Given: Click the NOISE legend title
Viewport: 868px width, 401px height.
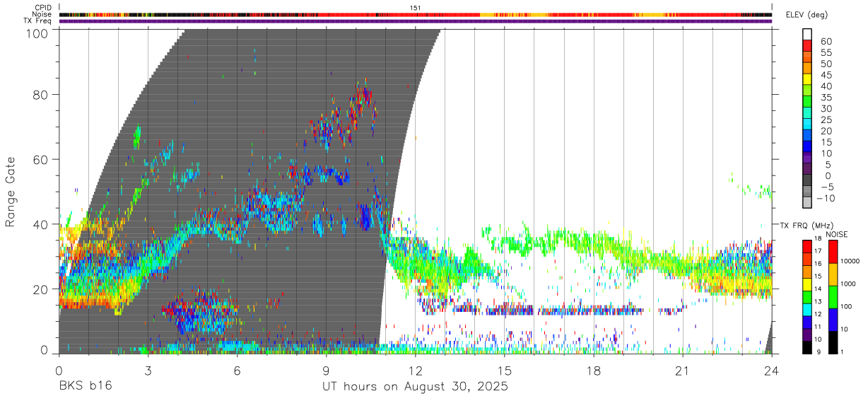Looking at the screenshot, I should (x=835, y=234).
